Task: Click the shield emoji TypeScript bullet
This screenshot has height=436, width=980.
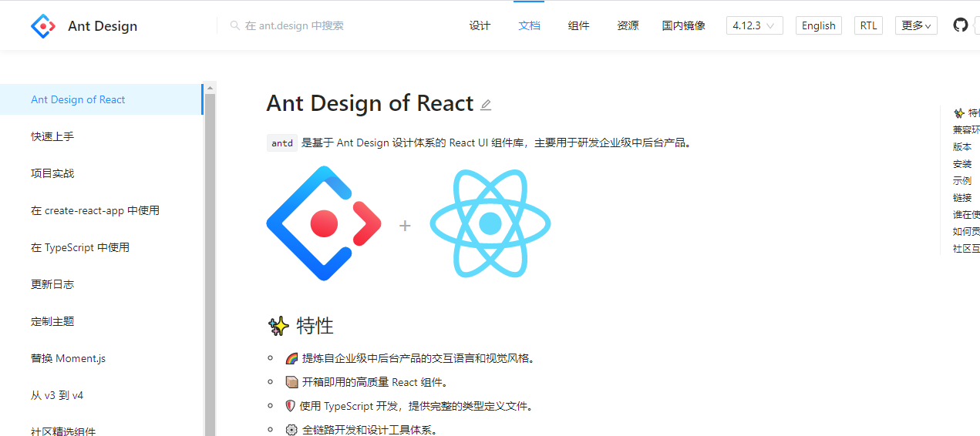Action: (291, 406)
